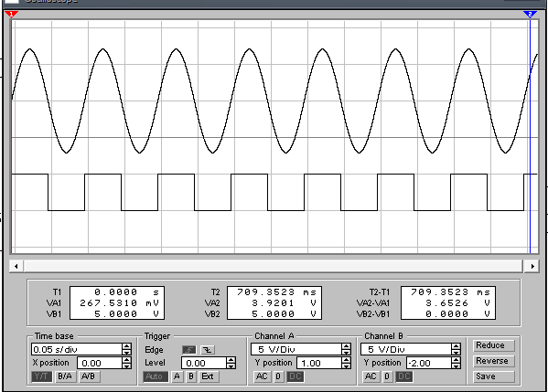The image size is (548, 392).
Task: Increase the X position value
Action: point(126,360)
